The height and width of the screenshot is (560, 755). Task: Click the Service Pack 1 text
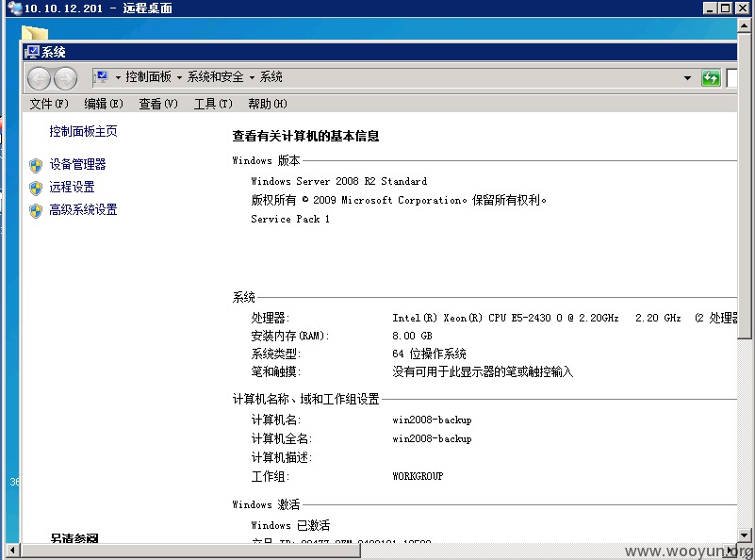(x=290, y=219)
